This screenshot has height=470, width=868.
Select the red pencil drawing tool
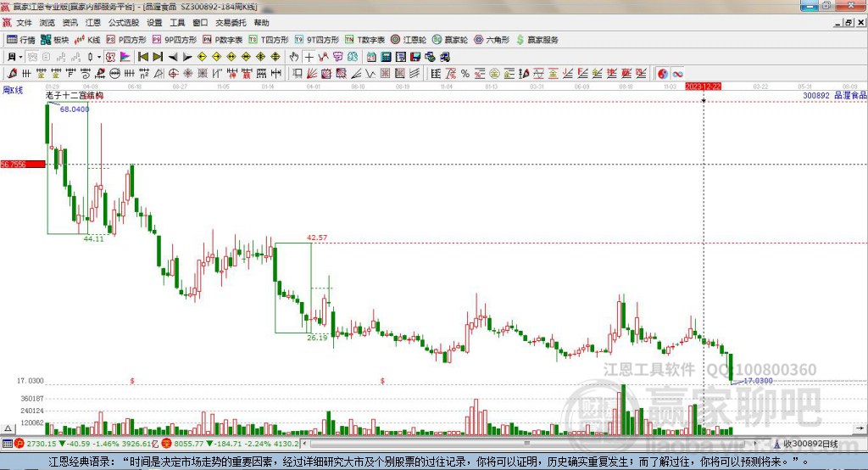[12, 74]
